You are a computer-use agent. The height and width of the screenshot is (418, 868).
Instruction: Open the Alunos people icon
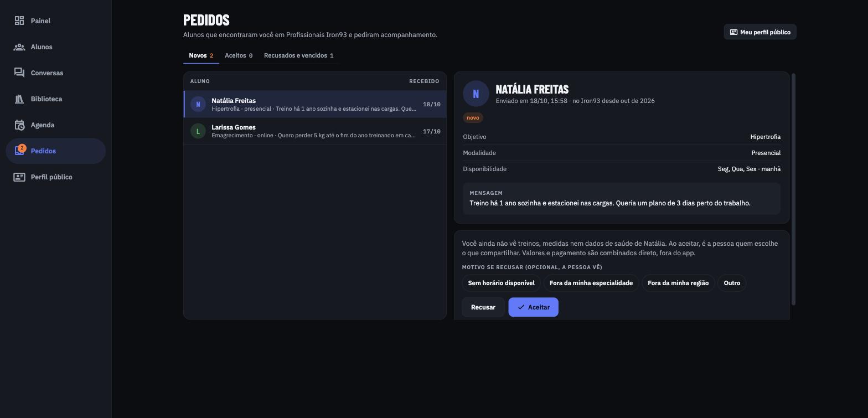pyautogui.click(x=19, y=47)
